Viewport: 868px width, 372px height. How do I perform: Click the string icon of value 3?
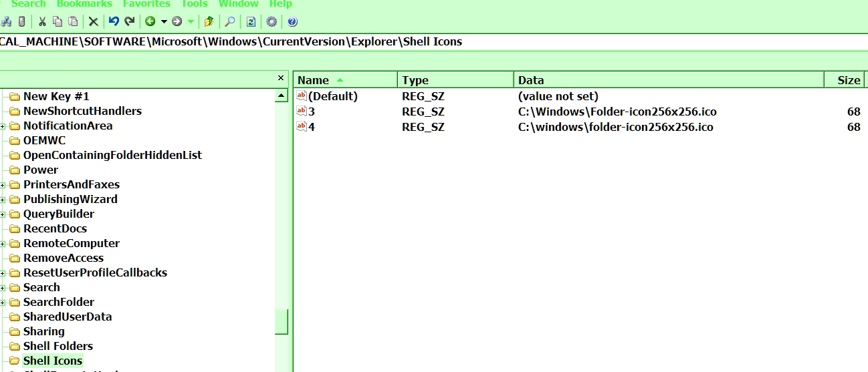301,112
